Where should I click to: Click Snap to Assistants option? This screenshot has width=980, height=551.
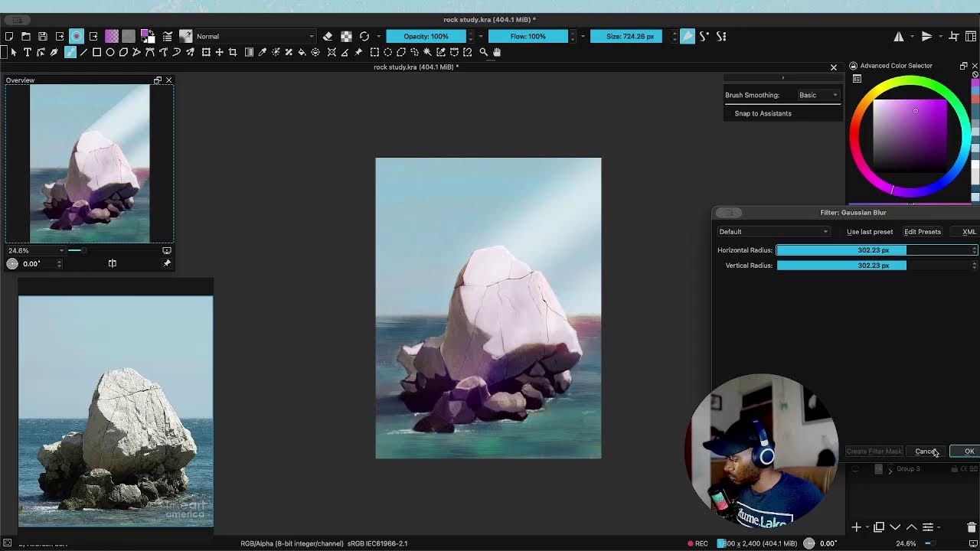(763, 113)
